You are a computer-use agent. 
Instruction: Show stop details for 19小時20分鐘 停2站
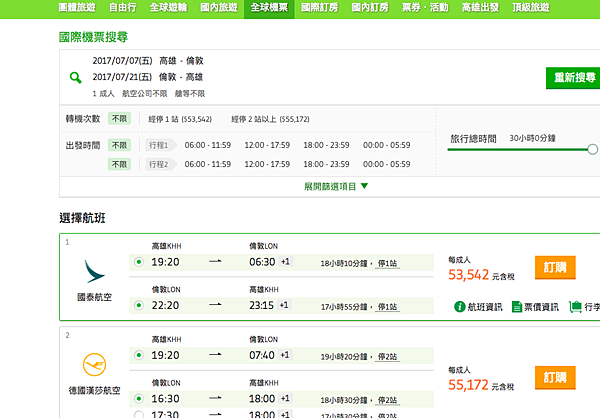(x=387, y=357)
